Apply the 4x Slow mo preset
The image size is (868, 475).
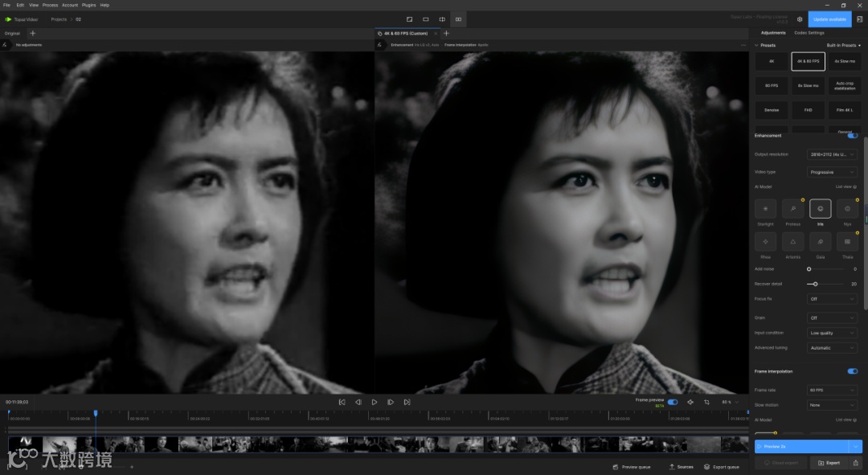[x=845, y=61]
